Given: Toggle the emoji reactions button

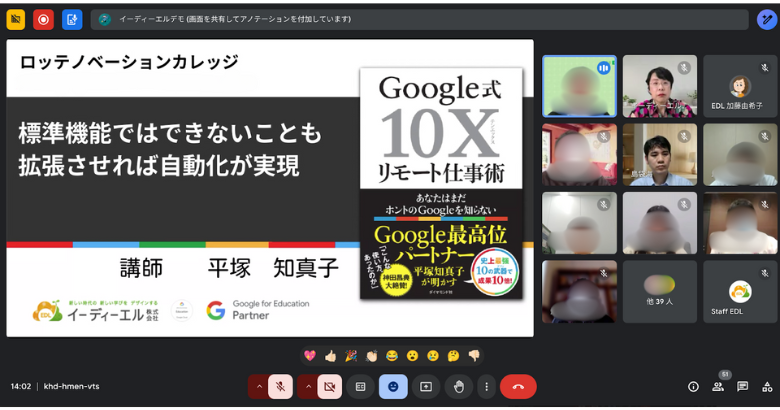Looking at the screenshot, I should [393, 387].
